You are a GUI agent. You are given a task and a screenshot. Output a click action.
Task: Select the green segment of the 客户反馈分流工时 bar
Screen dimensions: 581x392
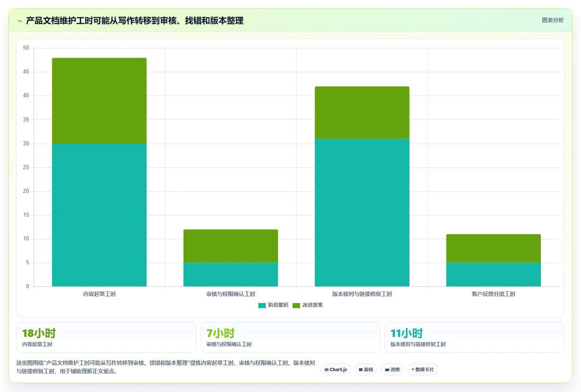tap(494, 248)
